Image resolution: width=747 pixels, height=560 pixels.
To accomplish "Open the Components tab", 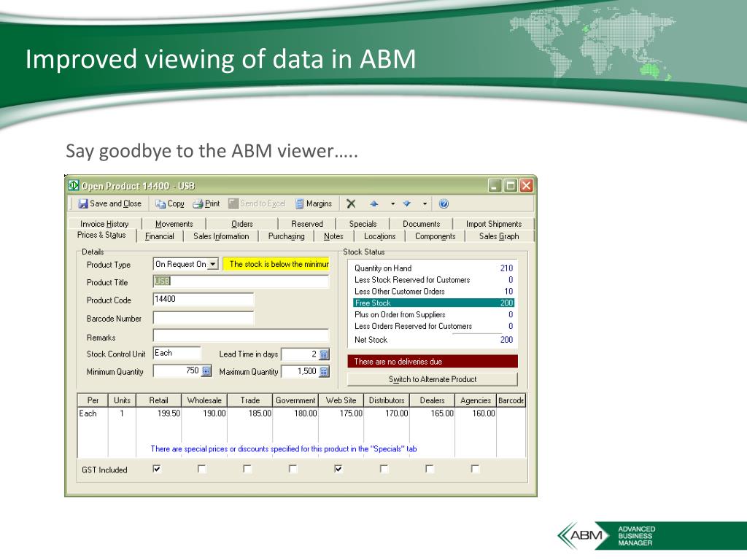I will pos(435,236).
